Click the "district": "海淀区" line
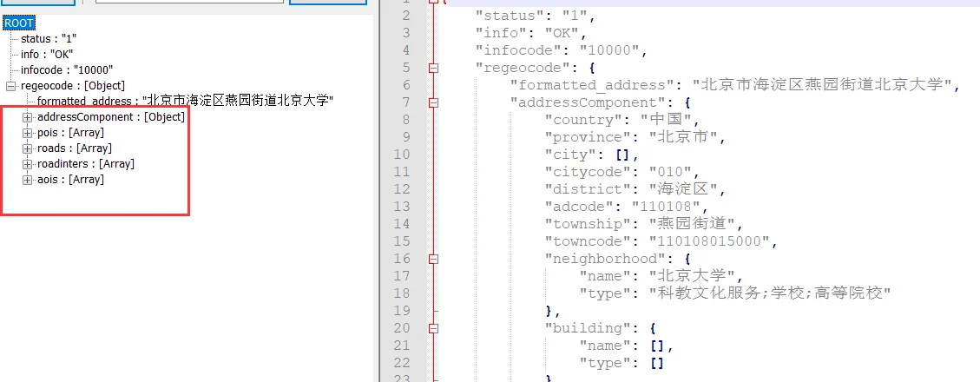This screenshot has height=382, width=980. (x=635, y=189)
